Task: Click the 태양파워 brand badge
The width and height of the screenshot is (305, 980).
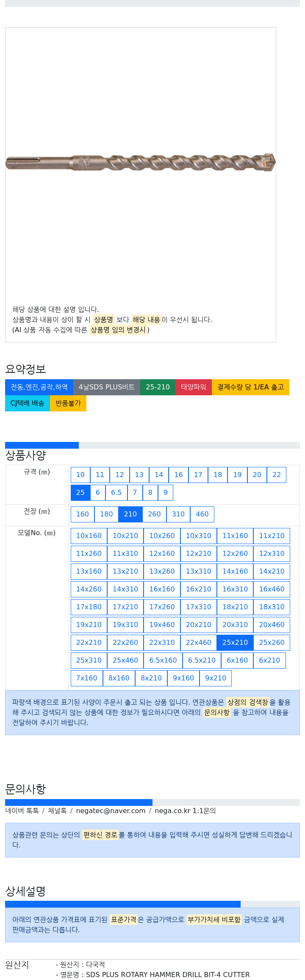Action: point(194,387)
